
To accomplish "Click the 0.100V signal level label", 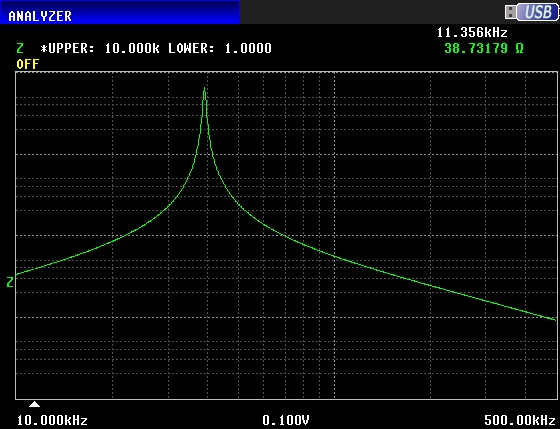I will [x=286, y=420].
